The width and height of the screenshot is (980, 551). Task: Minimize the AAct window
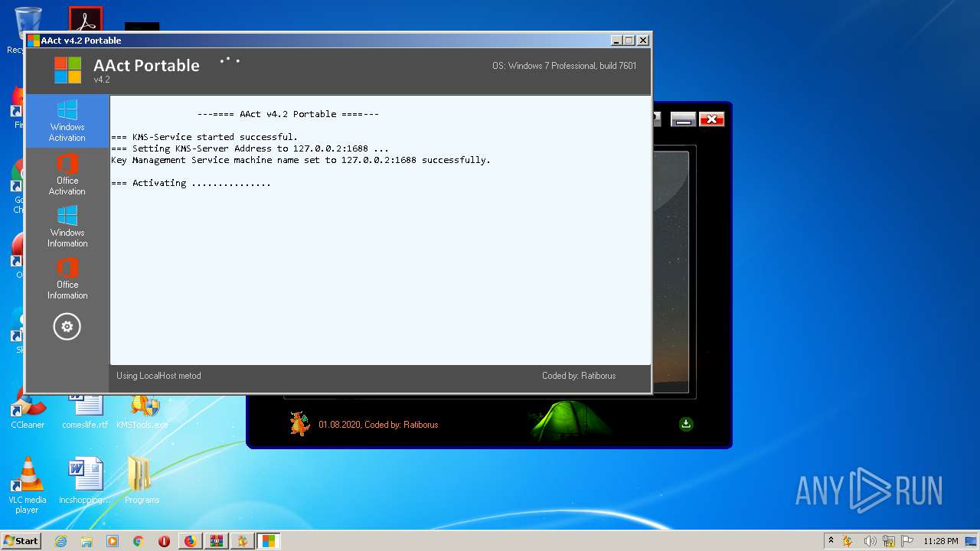[617, 41]
